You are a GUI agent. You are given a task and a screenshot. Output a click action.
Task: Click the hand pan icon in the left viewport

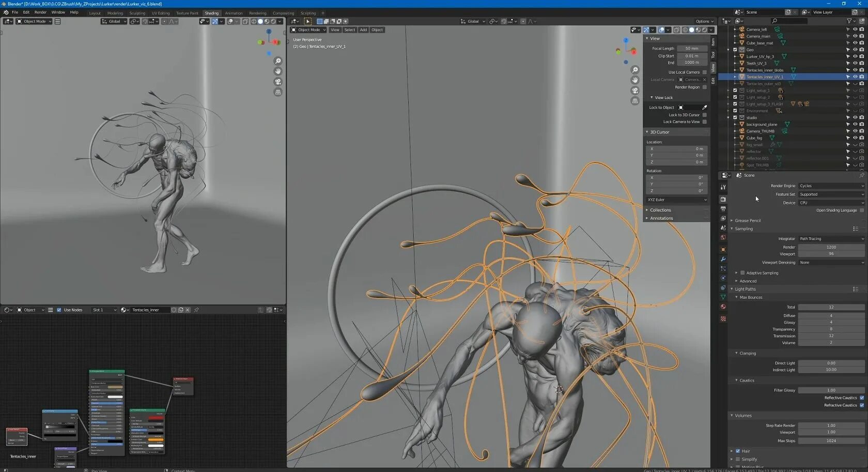278,71
